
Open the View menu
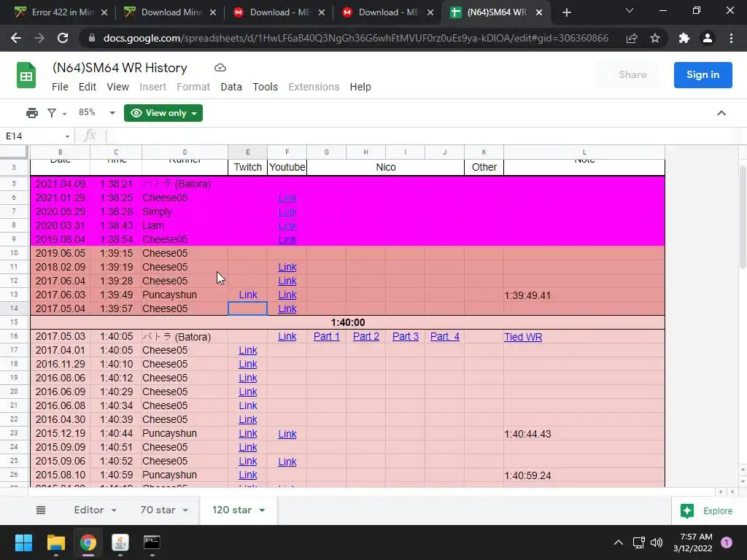click(117, 87)
